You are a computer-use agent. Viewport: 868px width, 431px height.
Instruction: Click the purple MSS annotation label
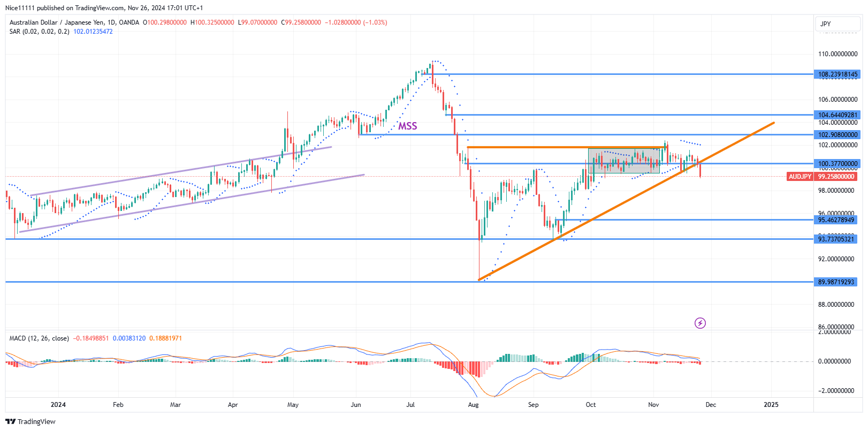pyautogui.click(x=408, y=126)
